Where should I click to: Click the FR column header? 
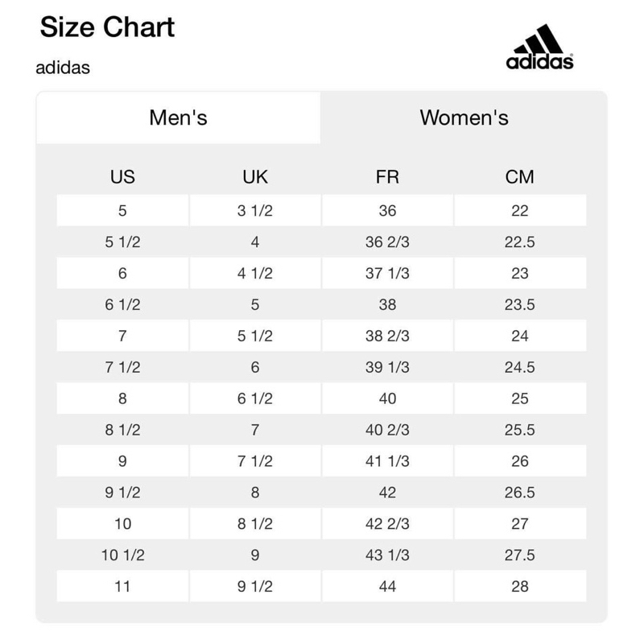(x=387, y=177)
